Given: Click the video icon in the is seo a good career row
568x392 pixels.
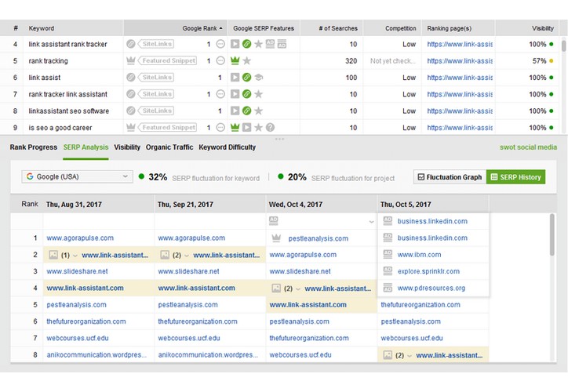Looking at the screenshot, I should 246,128.
